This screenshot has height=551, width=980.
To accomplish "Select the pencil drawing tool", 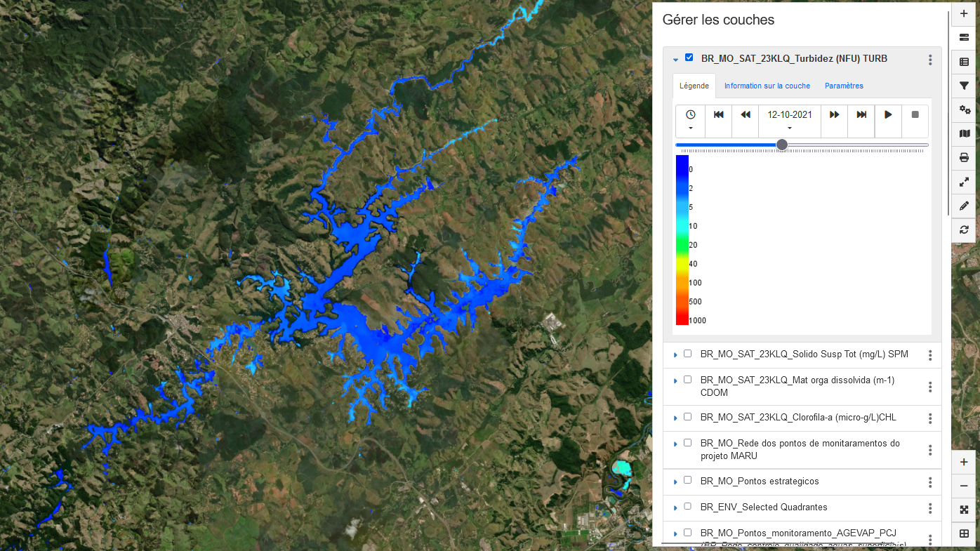I will [964, 206].
